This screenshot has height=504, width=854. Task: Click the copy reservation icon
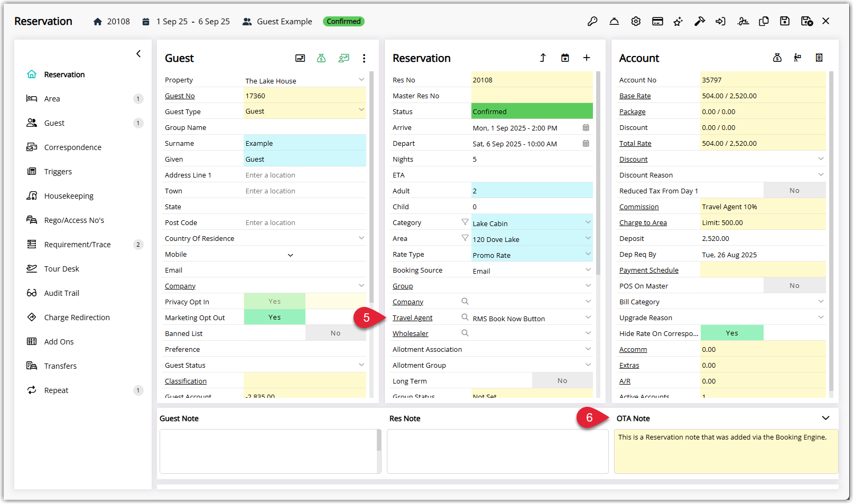(764, 22)
